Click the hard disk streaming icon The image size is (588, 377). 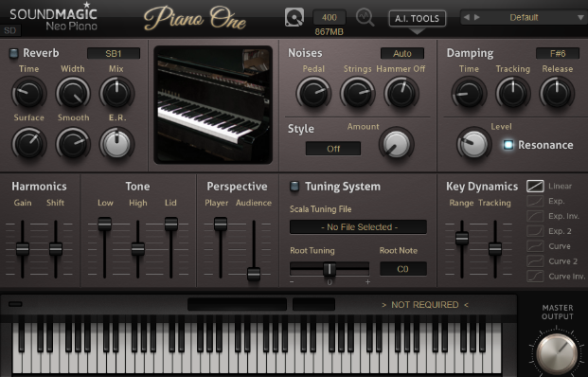tap(294, 17)
